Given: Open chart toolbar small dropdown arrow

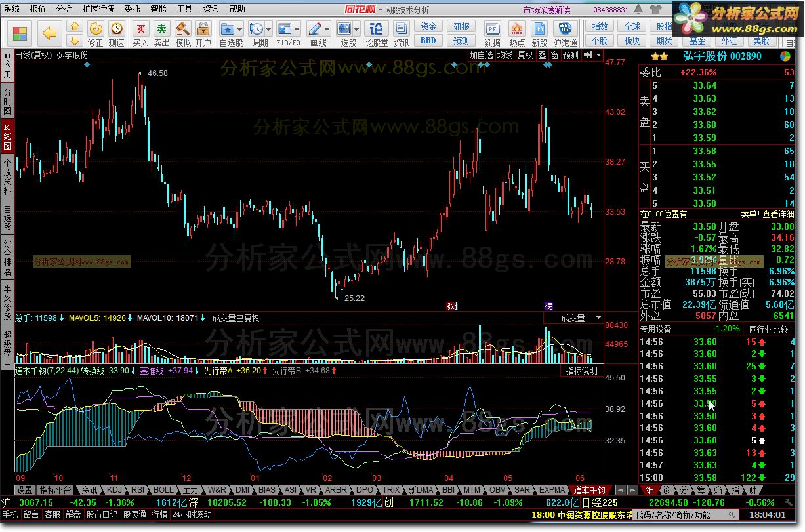Looking at the screenshot, I should point(598,56).
